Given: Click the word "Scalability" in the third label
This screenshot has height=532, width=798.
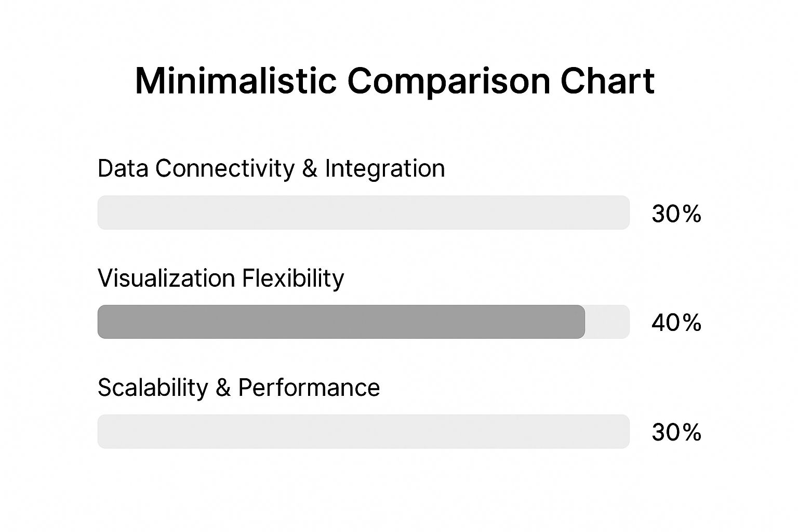Looking at the screenshot, I should coord(153,388).
